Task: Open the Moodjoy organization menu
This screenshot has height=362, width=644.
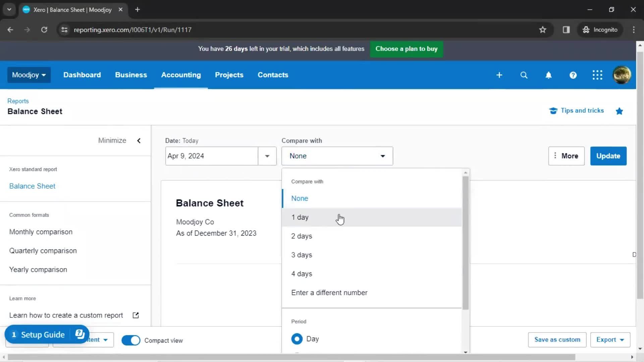Action: [29, 75]
